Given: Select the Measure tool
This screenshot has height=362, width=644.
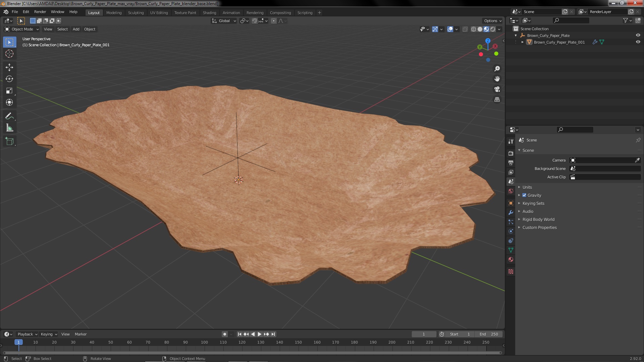Looking at the screenshot, I should click(9, 128).
